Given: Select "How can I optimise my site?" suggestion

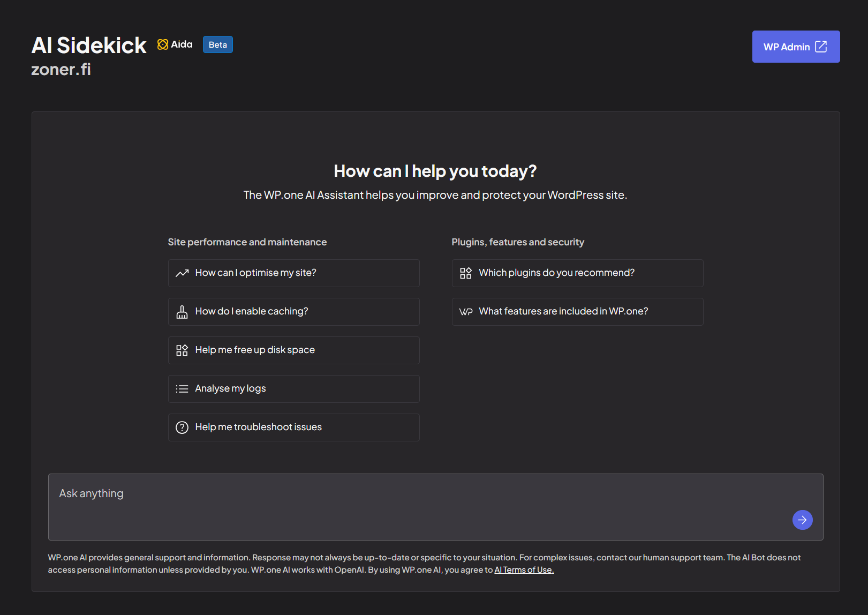Looking at the screenshot, I should coord(293,273).
